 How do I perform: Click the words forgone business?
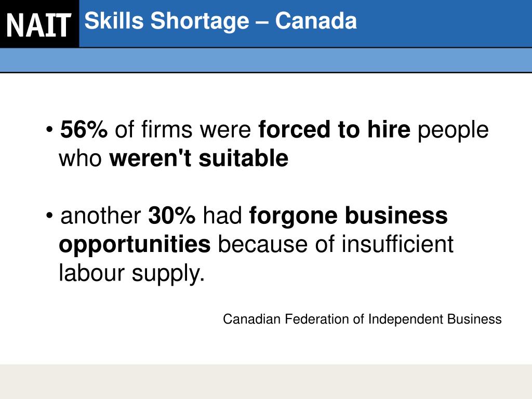[348, 216]
